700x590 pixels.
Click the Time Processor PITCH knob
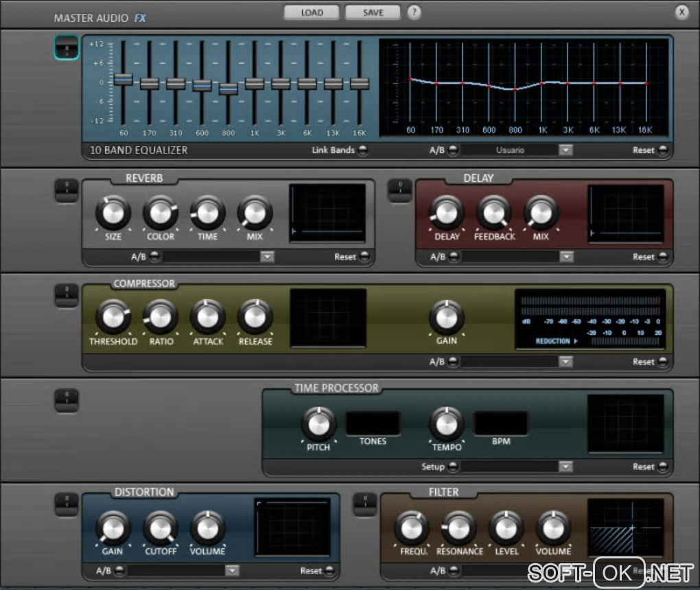click(x=318, y=424)
